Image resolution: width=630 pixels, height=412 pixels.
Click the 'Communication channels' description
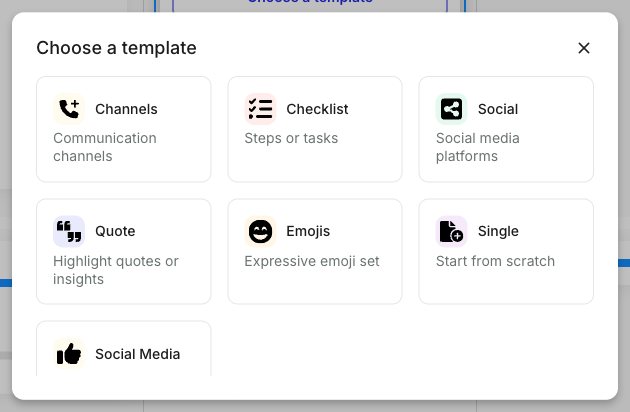pyautogui.click(x=105, y=147)
